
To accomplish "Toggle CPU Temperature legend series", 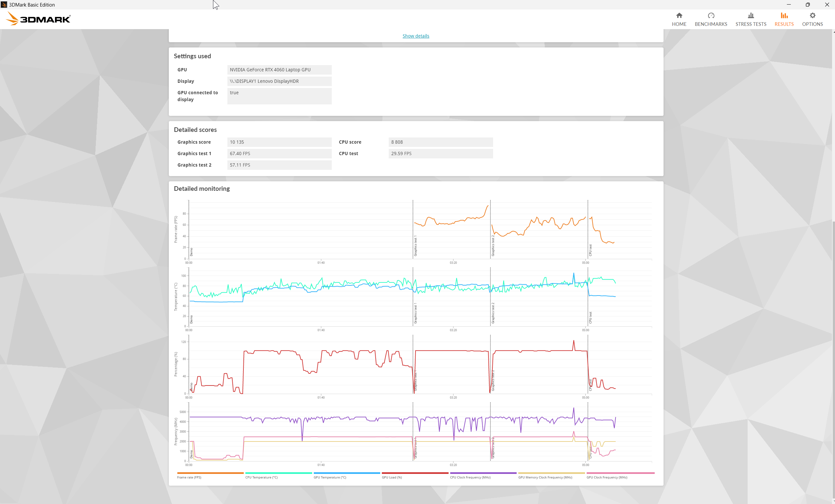I will (261, 477).
